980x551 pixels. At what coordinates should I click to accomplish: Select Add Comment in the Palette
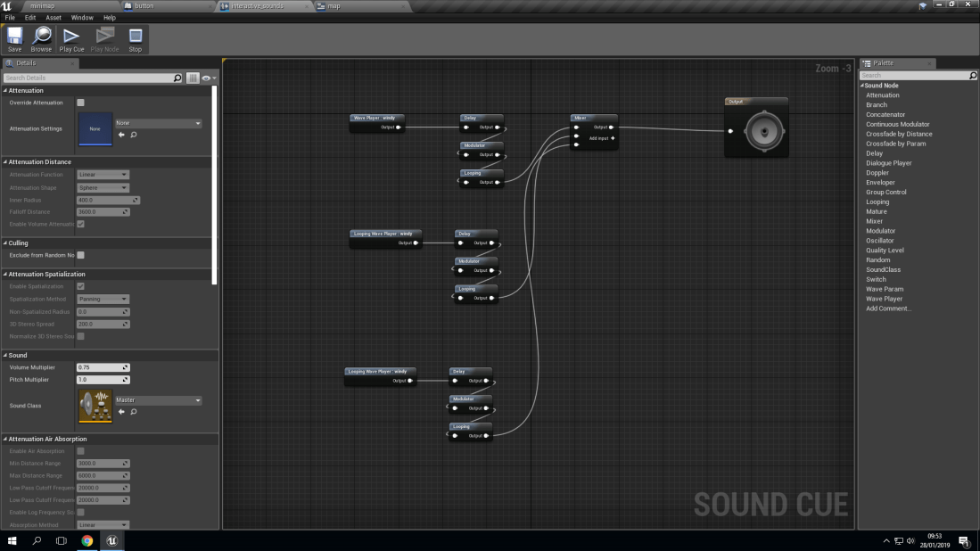tap(889, 308)
